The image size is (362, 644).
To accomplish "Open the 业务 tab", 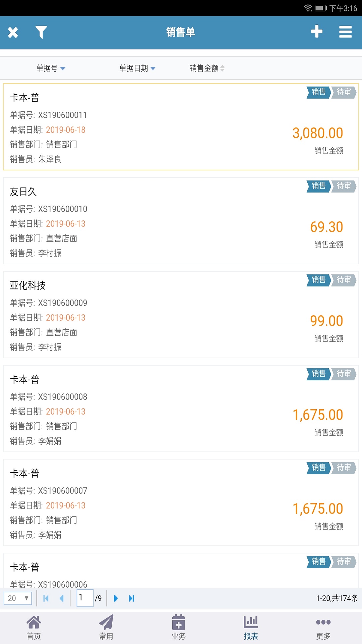I will [x=179, y=628].
